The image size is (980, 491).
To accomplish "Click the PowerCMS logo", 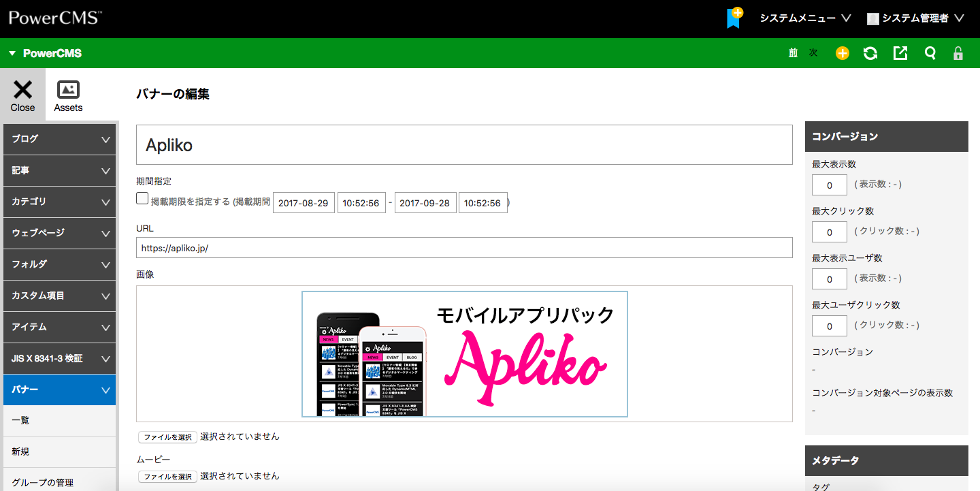I will (x=54, y=17).
